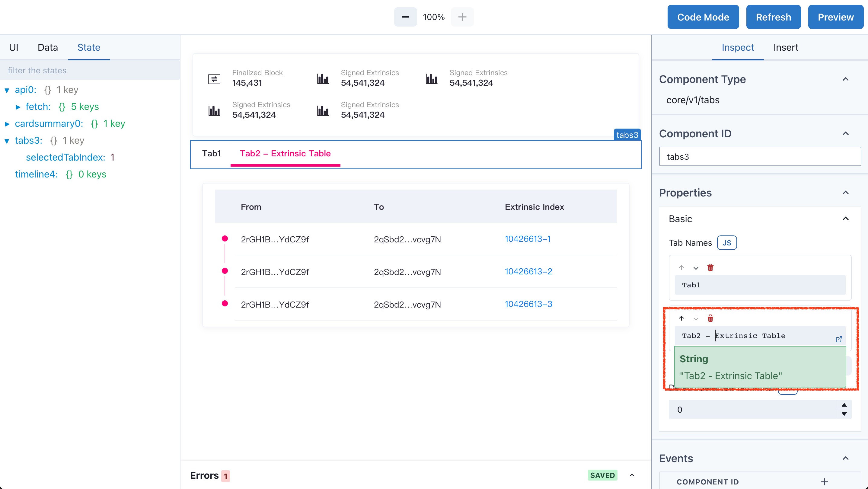
Task: Collapse the Basic properties group
Action: pyautogui.click(x=845, y=219)
